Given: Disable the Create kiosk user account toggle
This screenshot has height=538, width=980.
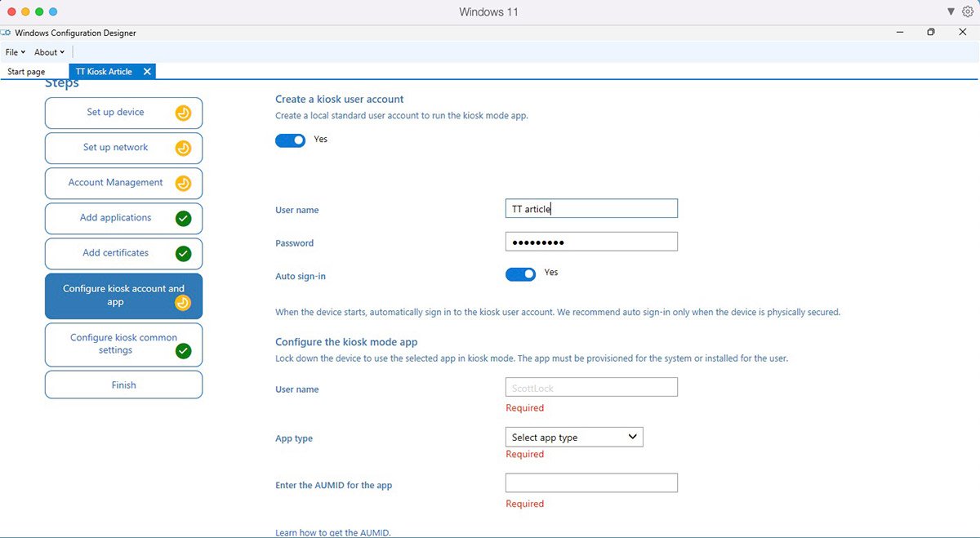Looking at the screenshot, I should click(x=290, y=140).
